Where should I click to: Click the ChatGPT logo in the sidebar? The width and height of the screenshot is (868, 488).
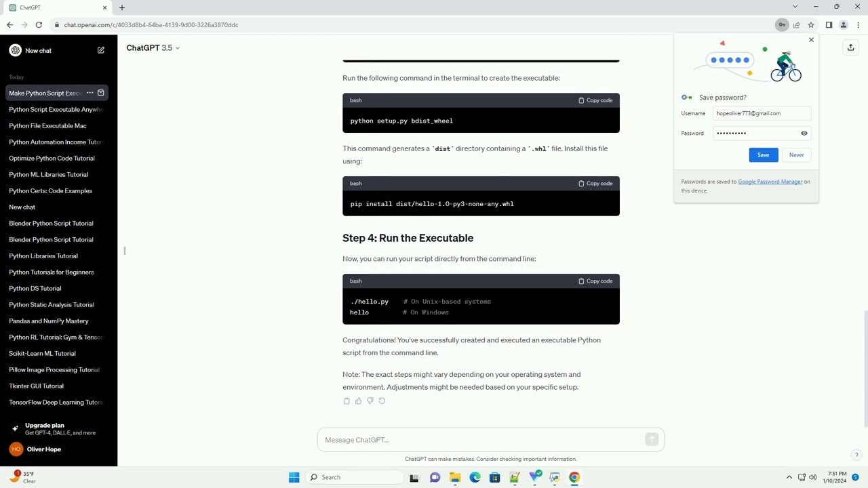(x=15, y=50)
